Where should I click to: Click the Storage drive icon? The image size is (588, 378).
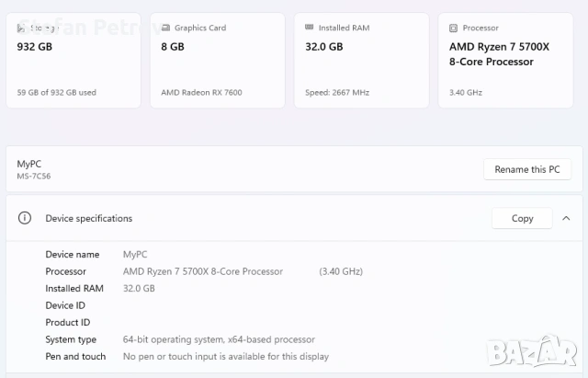pyautogui.click(x=21, y=29)
